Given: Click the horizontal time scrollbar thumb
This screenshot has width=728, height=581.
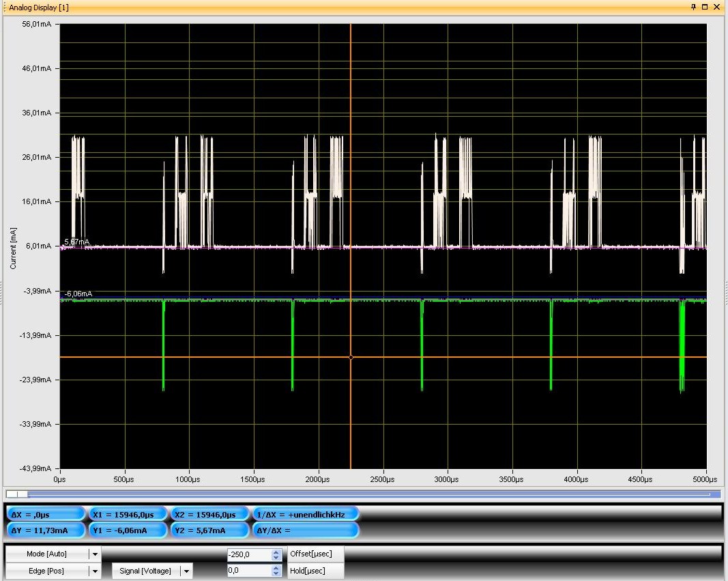Looking at the screenshot, I should click(17, 494).
